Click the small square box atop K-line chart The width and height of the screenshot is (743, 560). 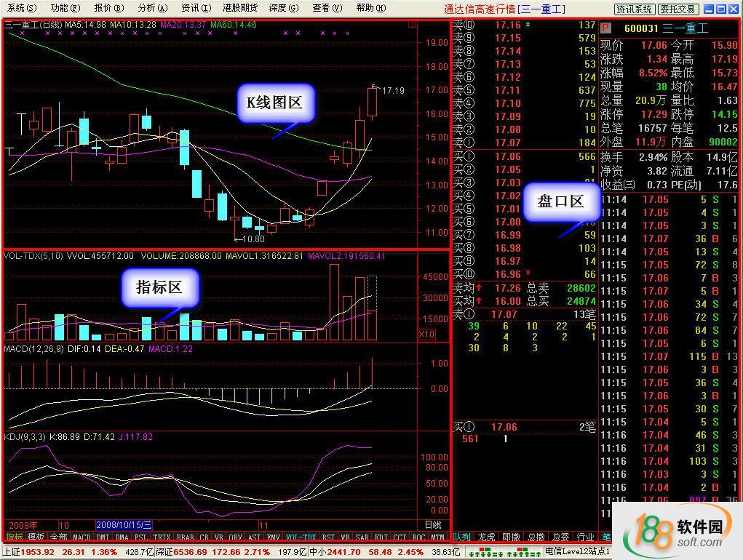(413, 25)
